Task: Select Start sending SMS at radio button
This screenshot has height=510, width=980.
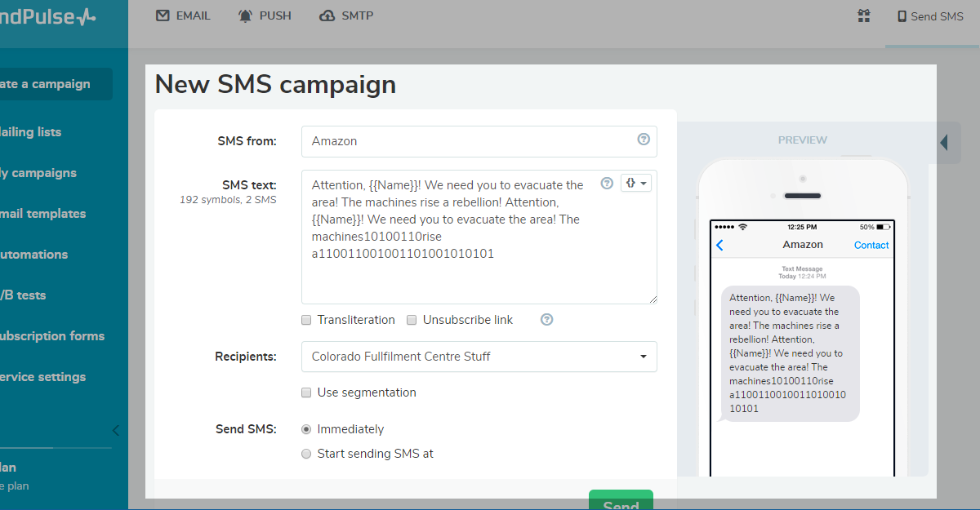Action: point(306,453)
